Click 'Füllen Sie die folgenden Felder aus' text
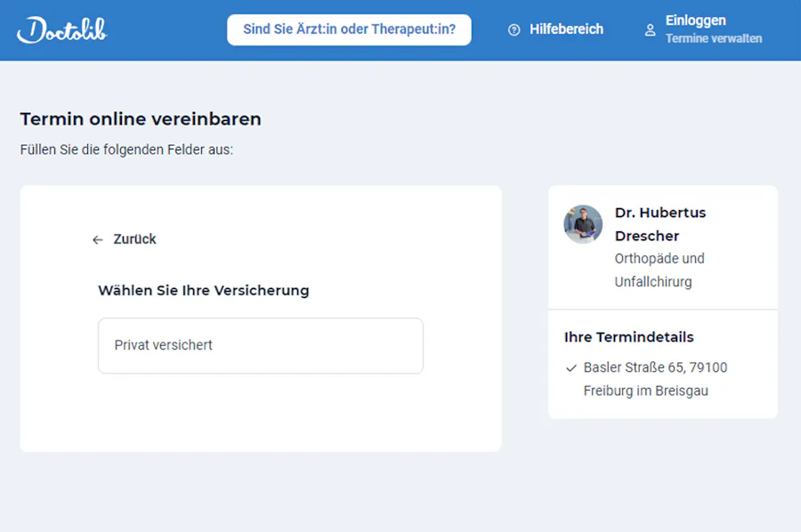This screenshot has width=801, height=532. pyautogui.click(x=126, y=149)
